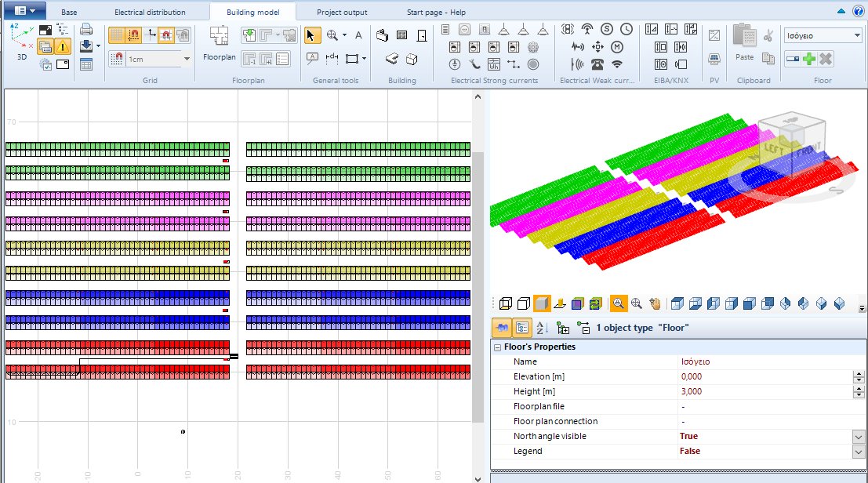The image size is (868, 483).
Task: Click the window building element icon
Action: (402, 35)
